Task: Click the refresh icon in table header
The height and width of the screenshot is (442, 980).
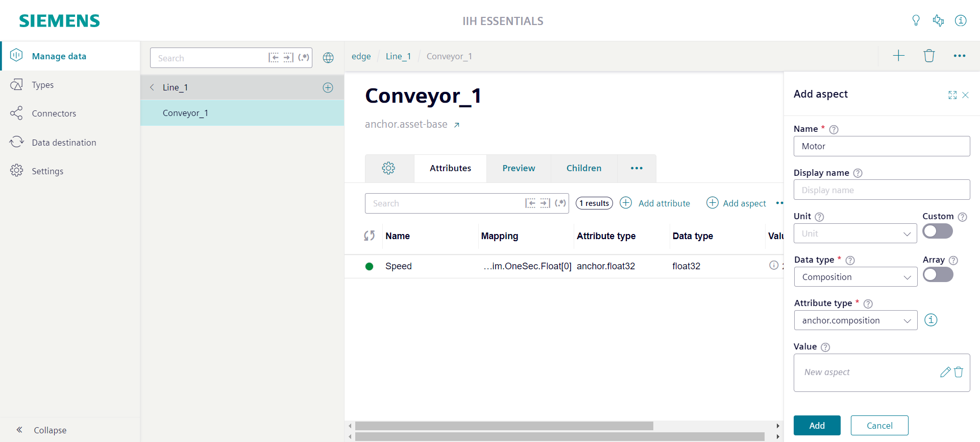Action: (369, 236)
